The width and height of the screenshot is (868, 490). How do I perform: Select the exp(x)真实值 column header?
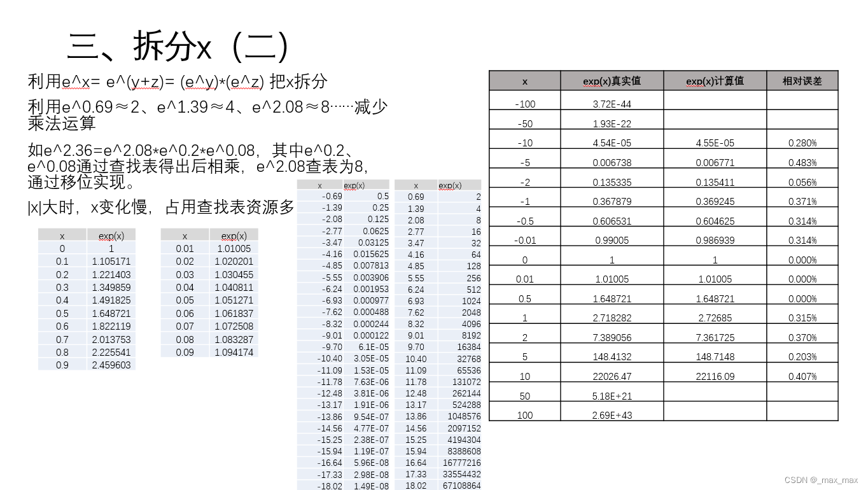[612, 81]
